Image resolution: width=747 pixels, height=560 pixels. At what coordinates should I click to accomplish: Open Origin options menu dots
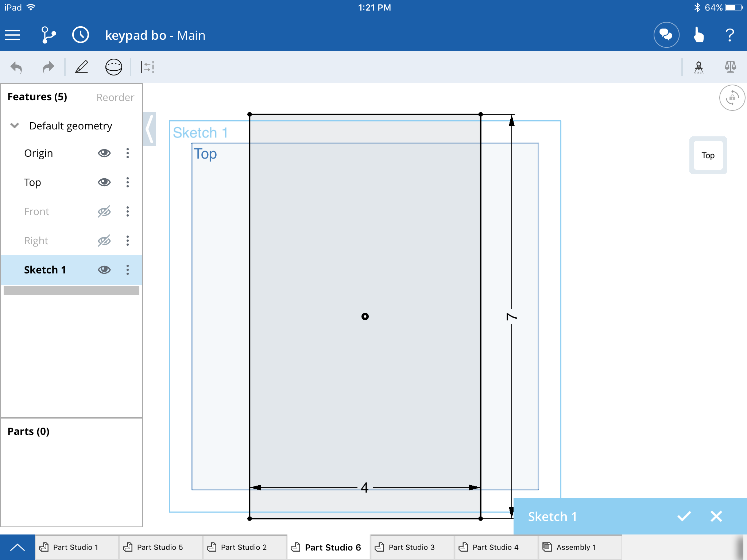pos(128,153)
